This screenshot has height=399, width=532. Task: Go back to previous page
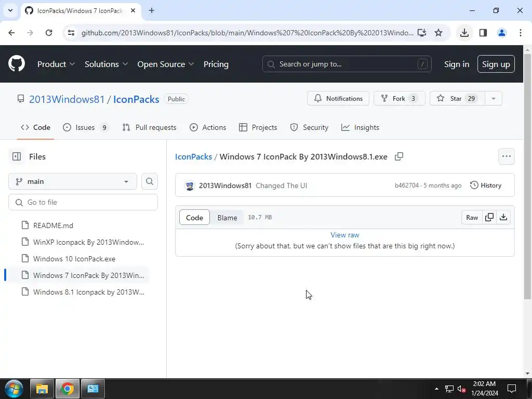click(11, 33)
